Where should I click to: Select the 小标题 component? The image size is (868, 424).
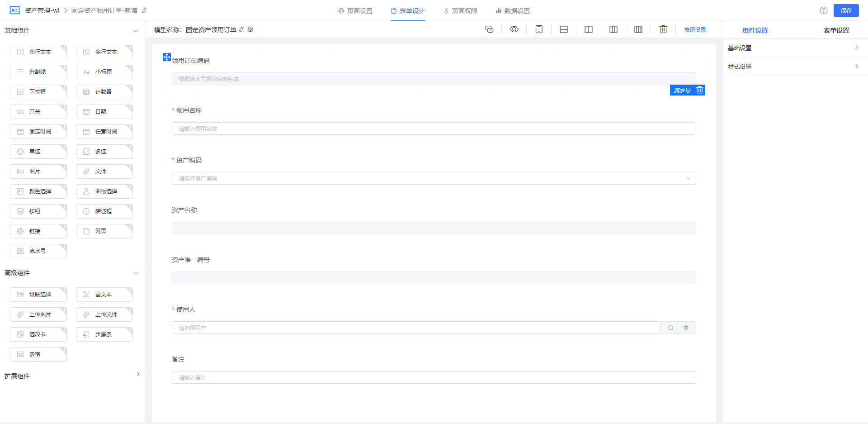tap(104, 72)
